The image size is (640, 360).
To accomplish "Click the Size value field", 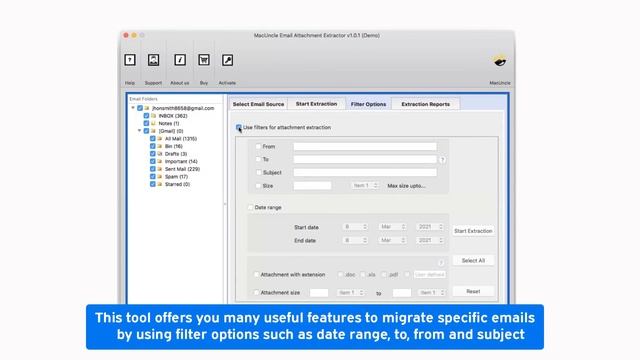I will [x=312, y=186].
